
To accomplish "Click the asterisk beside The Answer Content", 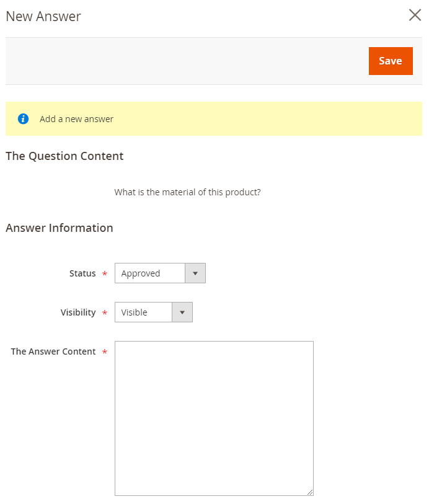I will pos(104,352).
